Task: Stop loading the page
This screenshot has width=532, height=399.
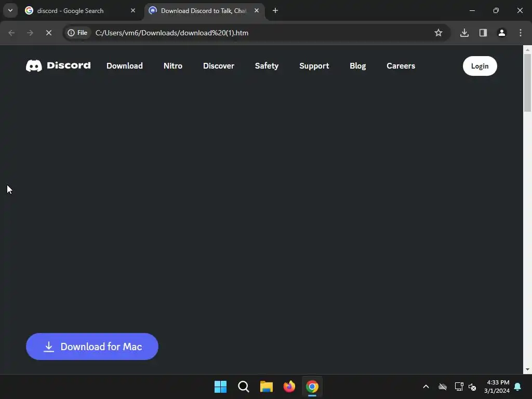Action: [48, 33]
